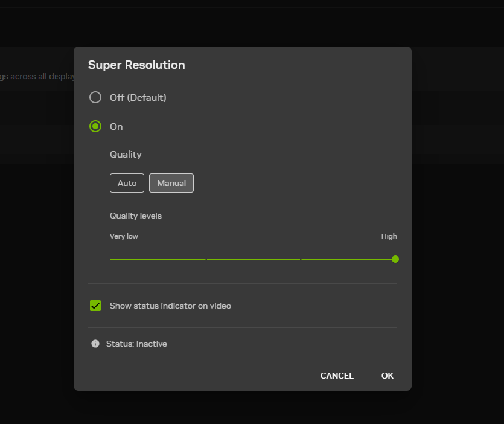The height and width of the screenshot is (424, 504).
Task: Click the Quality heading text
Action: coord(126,155)
